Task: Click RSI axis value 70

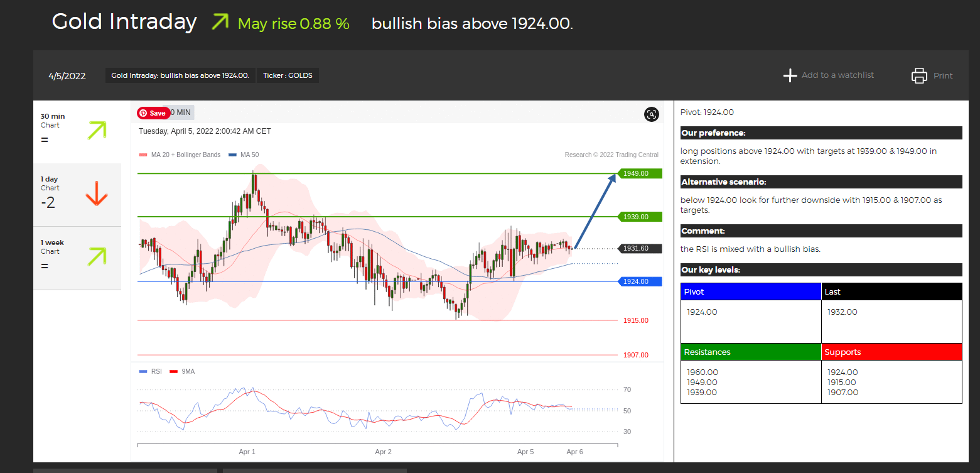Action: click(627, 389)
